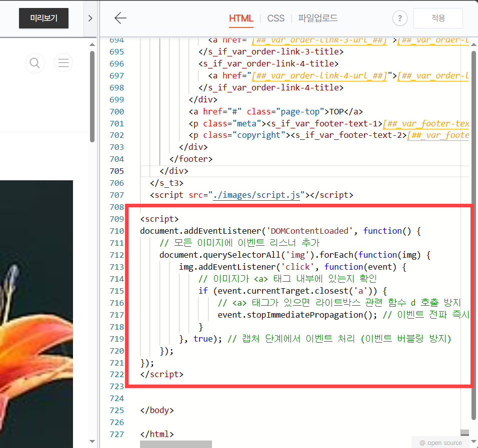Click the '@ open source' label

(440, 443)
